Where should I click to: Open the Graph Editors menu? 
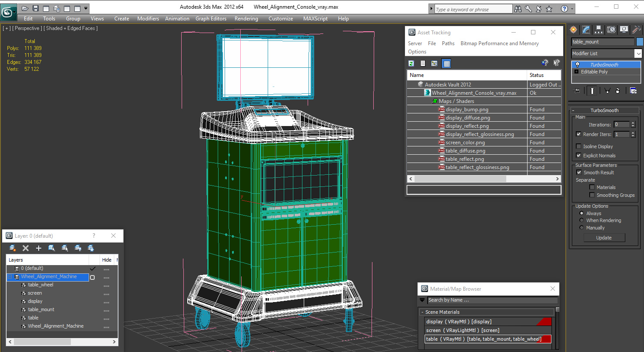point(211,19)
